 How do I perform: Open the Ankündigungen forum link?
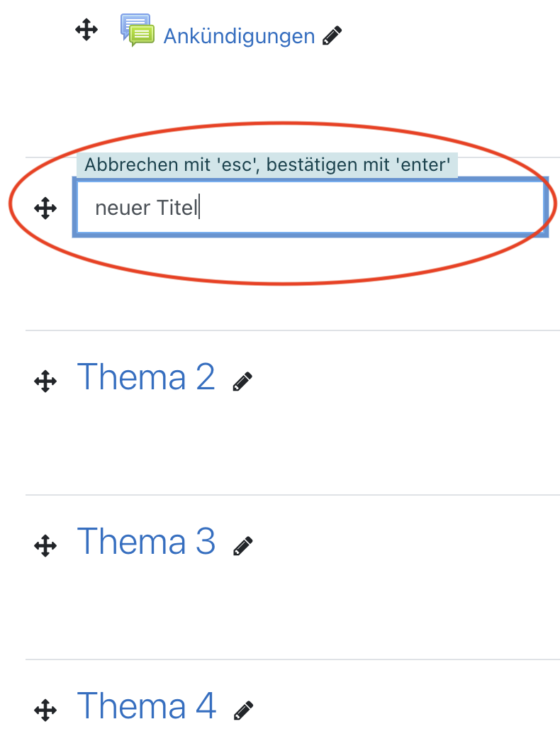[239, 36]
